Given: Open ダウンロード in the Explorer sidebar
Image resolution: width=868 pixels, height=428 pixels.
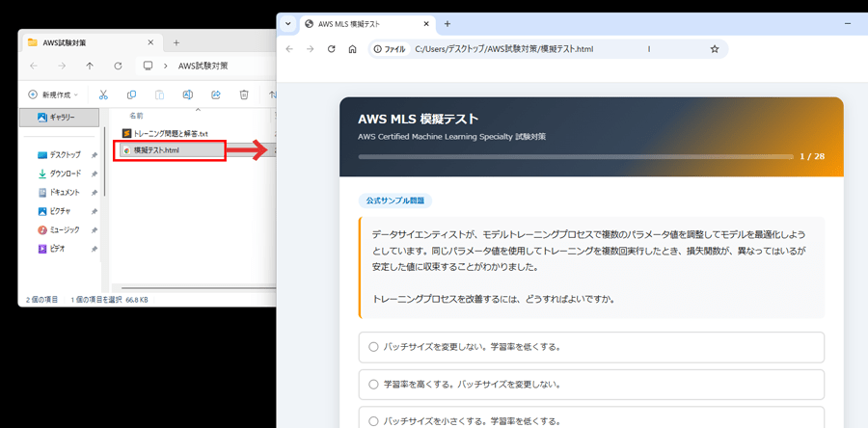Looking at the screenshot, I should (x=65, y=174).
